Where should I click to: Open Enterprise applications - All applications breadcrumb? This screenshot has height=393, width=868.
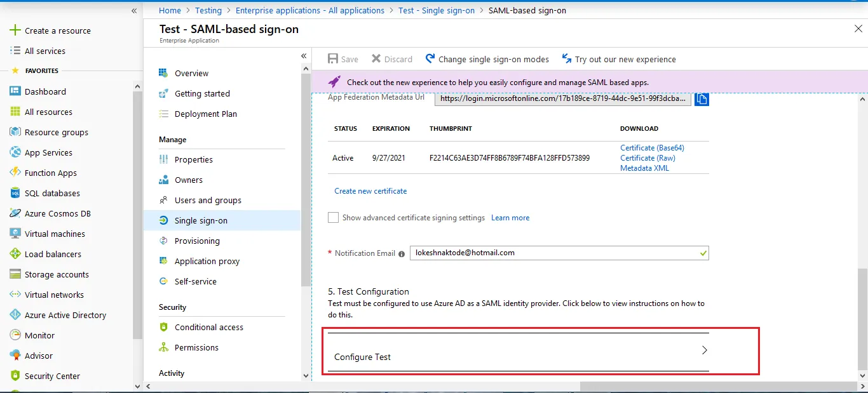[310, 10]
